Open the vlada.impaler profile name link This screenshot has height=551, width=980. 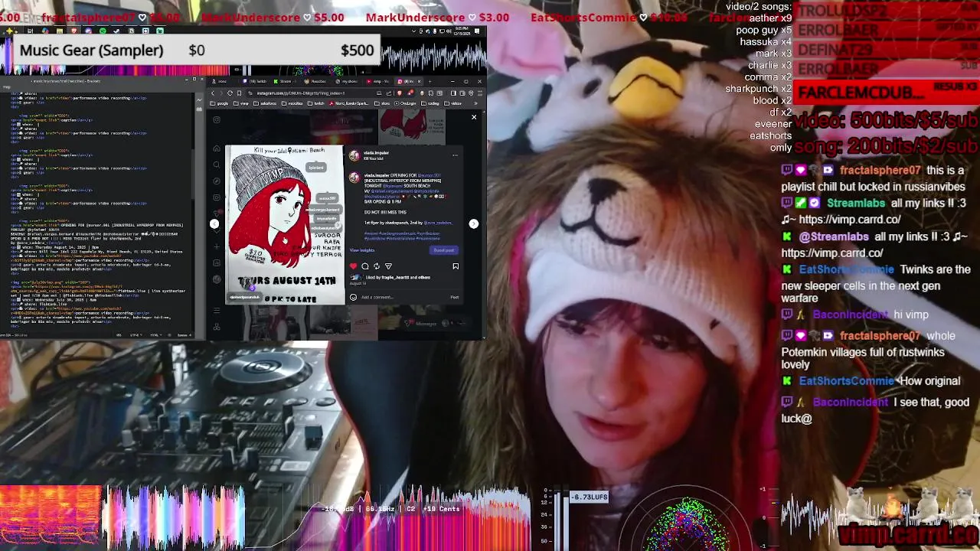tap(376, 153)
